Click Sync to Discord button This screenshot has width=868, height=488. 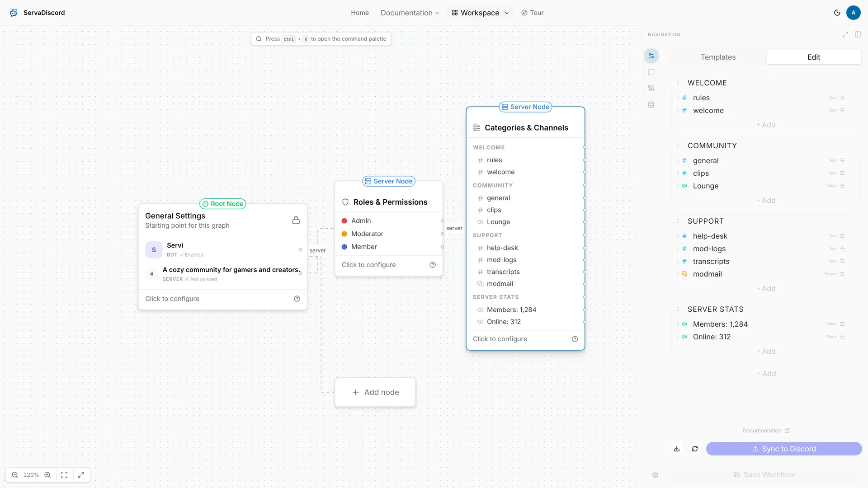click(784, 449)
